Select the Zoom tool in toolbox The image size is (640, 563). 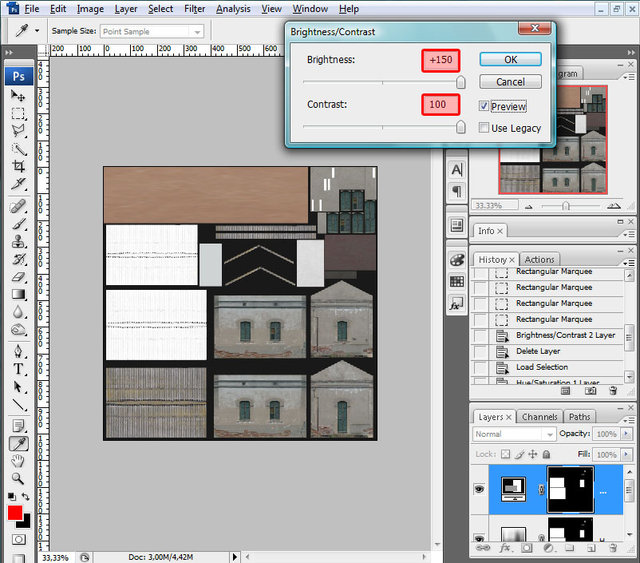18,479
